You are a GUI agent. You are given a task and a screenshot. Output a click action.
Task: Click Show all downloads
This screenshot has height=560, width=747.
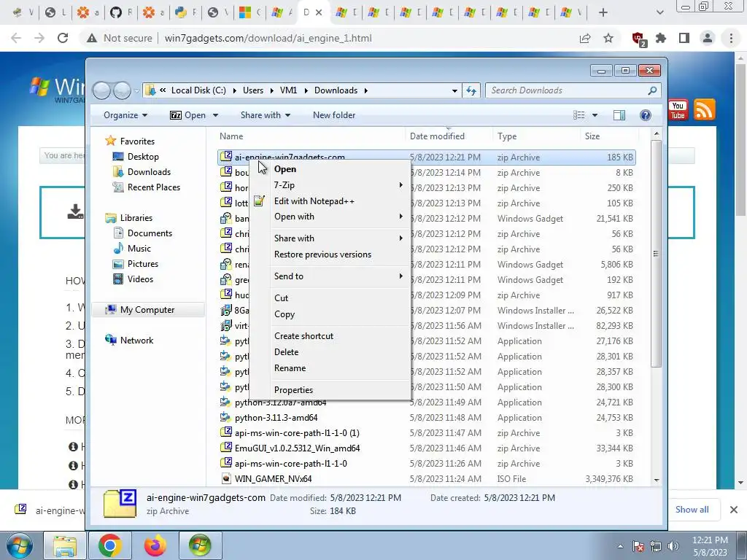click(x=692, y=510)
